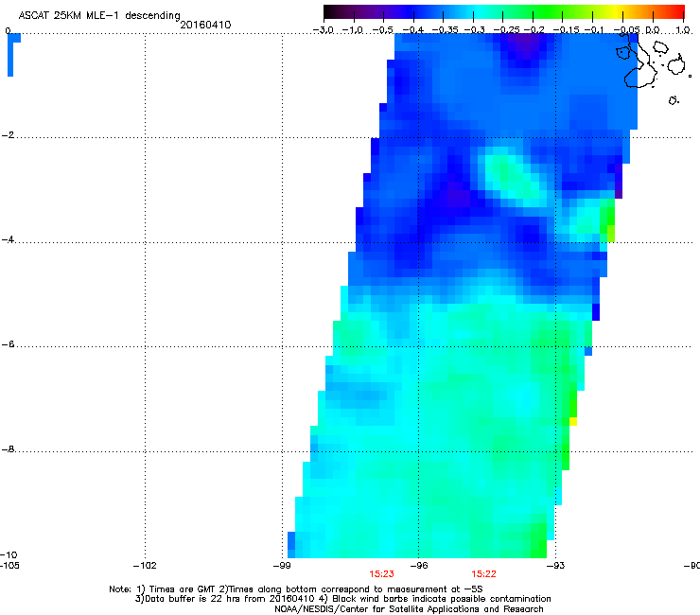Click the date label 20160410
Image resolution: width=700 pixels, height=615 pixels.
pyautogui.click(x=205, y=25)
